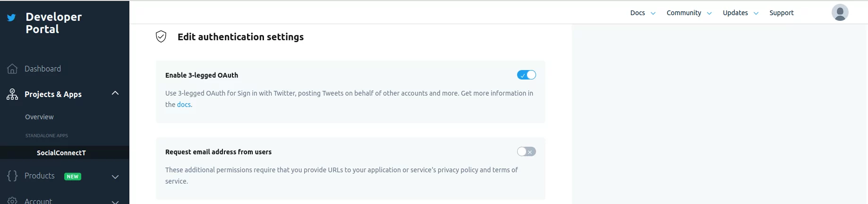Open the Updates menu
Screen dimensions: 868x204
pos(740,13)
